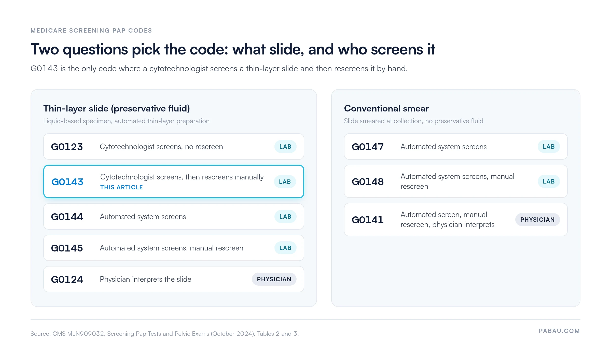Open the G0148 manual rescreen card
Image resolution: width=611 pixels, height=364 pixels.
(x=456, y=181)
